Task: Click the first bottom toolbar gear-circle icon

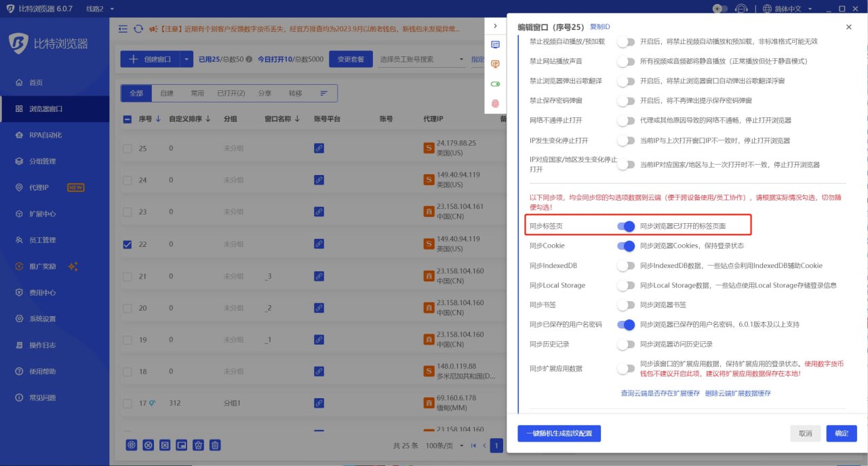Action: [132, 445]
